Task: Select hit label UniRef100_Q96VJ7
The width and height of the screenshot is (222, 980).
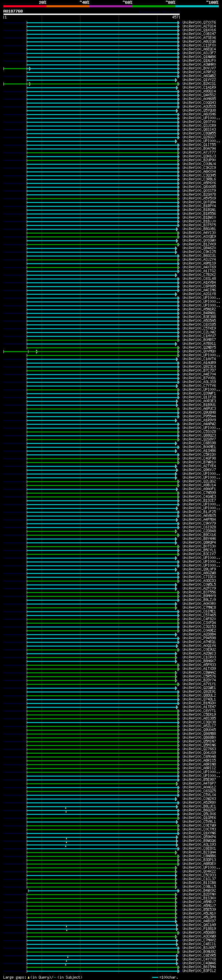Action: (199, 470)
